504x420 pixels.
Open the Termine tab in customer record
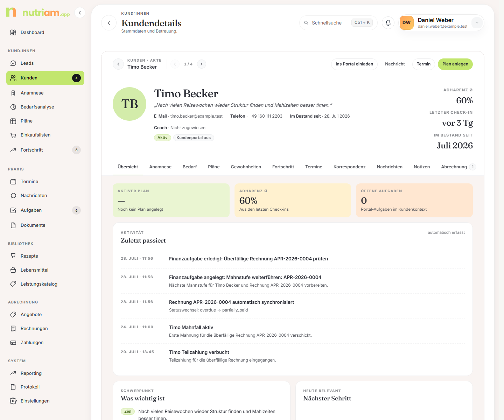314,167
